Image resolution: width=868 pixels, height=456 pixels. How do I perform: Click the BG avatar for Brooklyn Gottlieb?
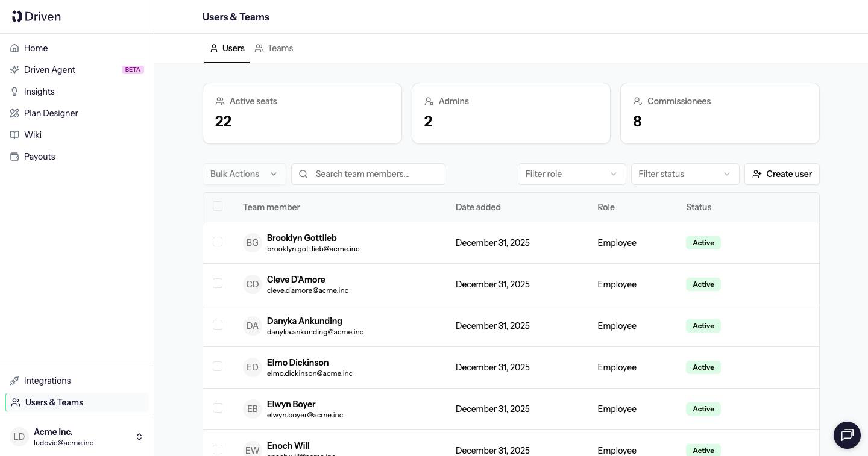coord(252,243)
